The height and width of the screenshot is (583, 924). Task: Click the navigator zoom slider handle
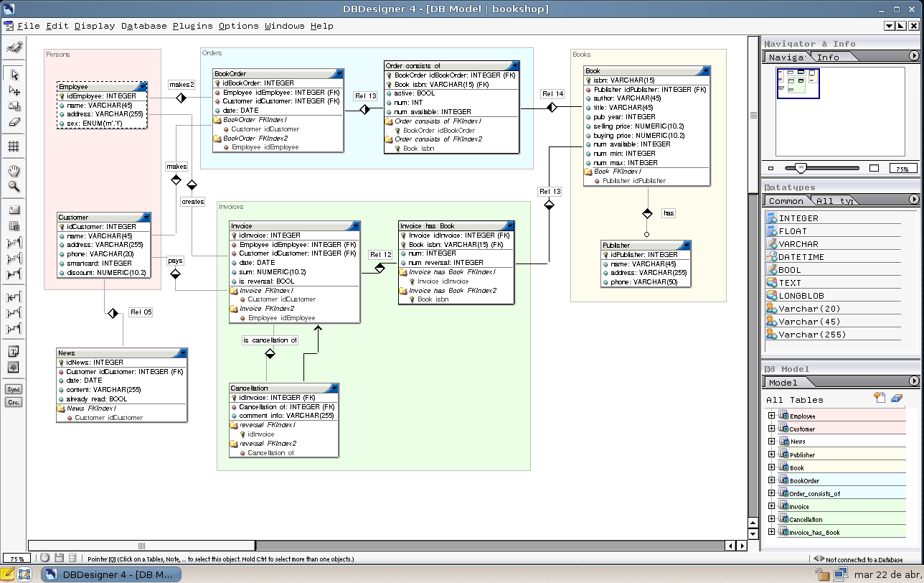point(801,168)
